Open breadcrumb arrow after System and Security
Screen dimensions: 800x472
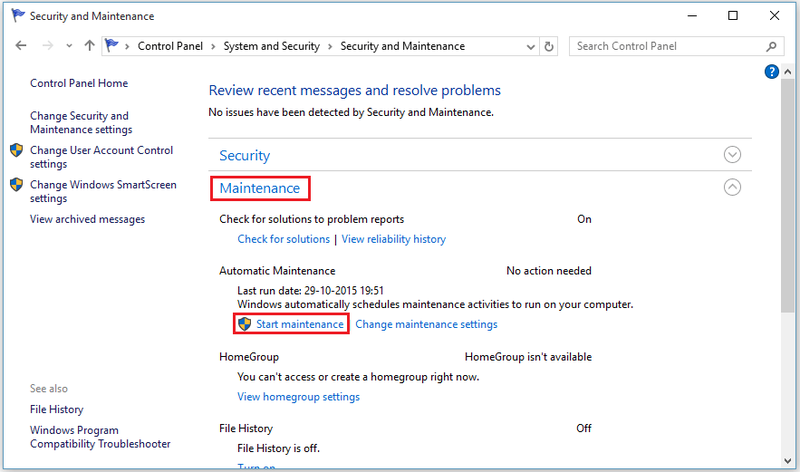[x=330, y=47]
